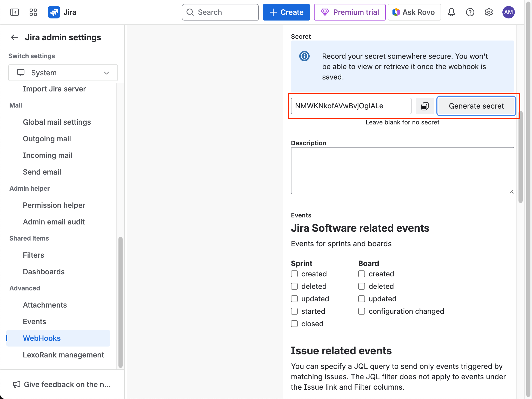Click the Jira logo icon
This screenshot has height=399, width=532.
(x=54, y=12)
